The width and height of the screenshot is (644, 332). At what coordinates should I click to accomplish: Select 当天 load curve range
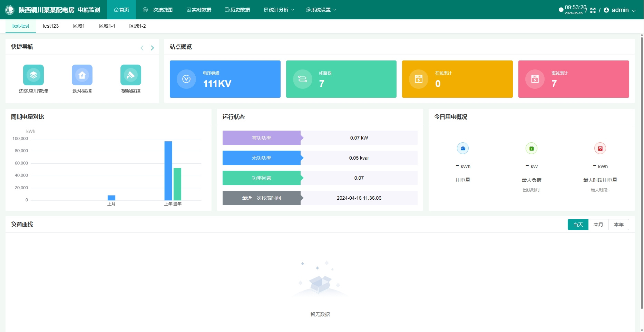click(x=578, y=225)
